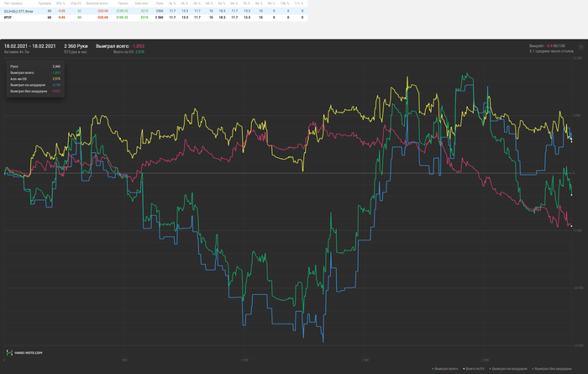Sort by 'Турниры' column header
The image size is (588, 374).
pos(45,3)
